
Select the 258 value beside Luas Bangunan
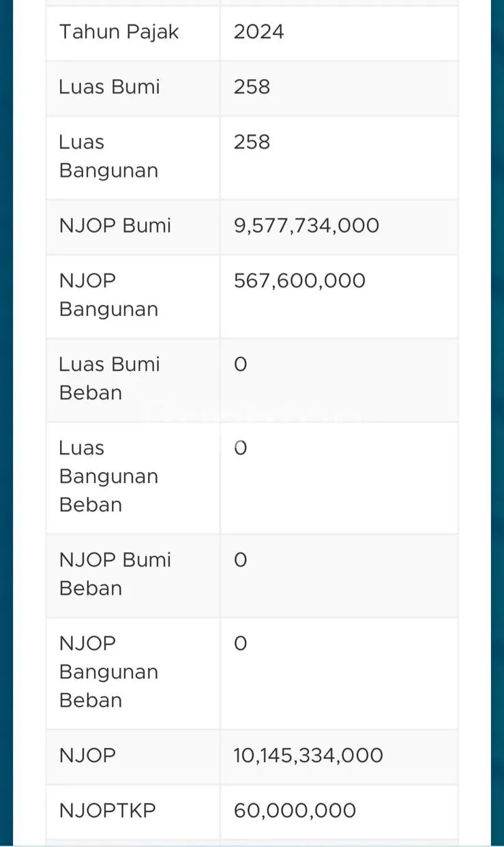(252, 142)
